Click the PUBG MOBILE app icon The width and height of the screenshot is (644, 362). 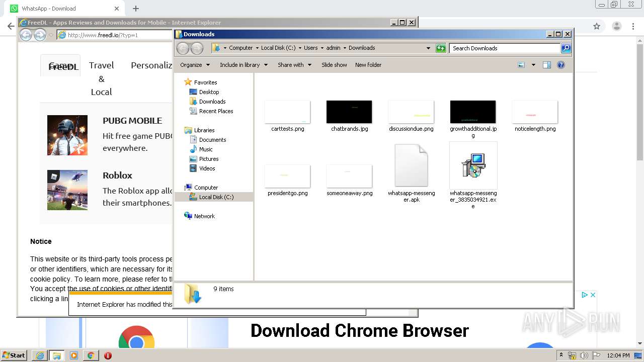[x=67, y=135]
